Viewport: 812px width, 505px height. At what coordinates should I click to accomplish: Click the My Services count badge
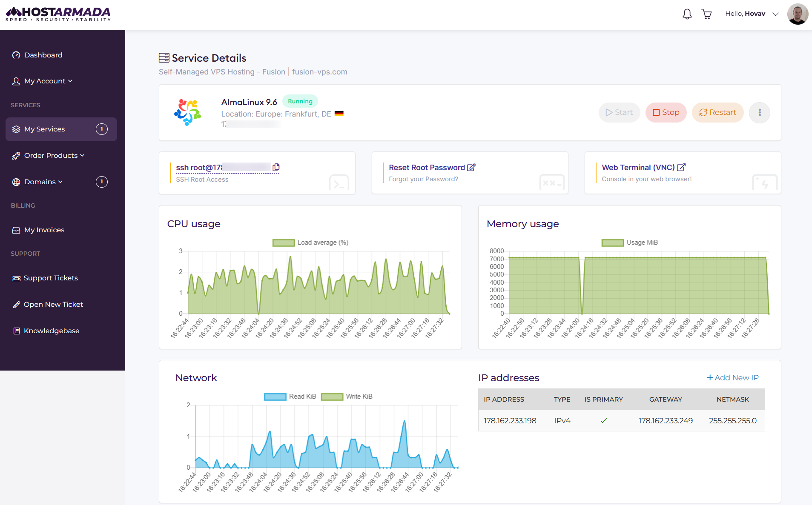[x=102, y=129]
